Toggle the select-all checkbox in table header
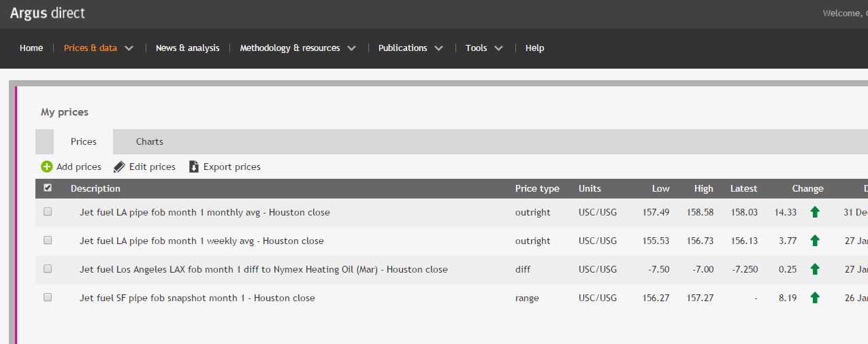 (x=48, y=188)
